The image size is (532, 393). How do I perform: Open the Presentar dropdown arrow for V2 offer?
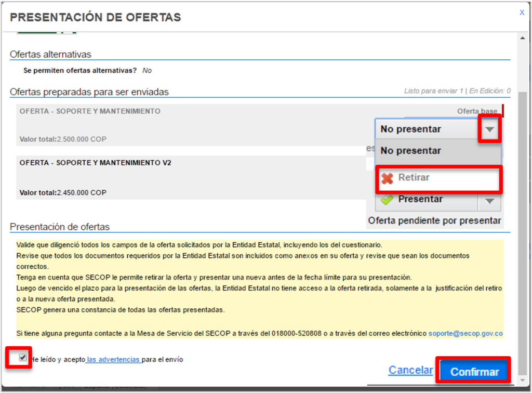pyautogui.click(x=489, y=200)
